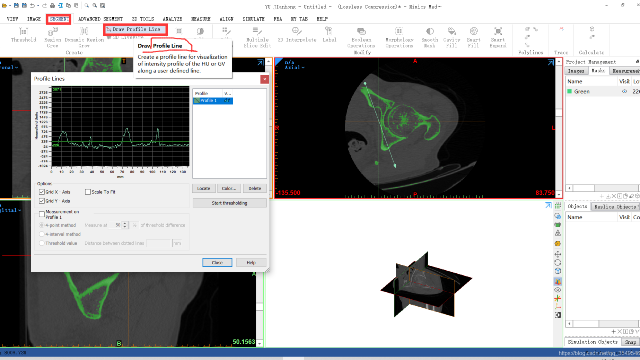Image resolution: width=640 pixels, height=360 pixels.
Task: Click the pan arrows icon in 3D toolbar
Action: [x=558, y=254]
